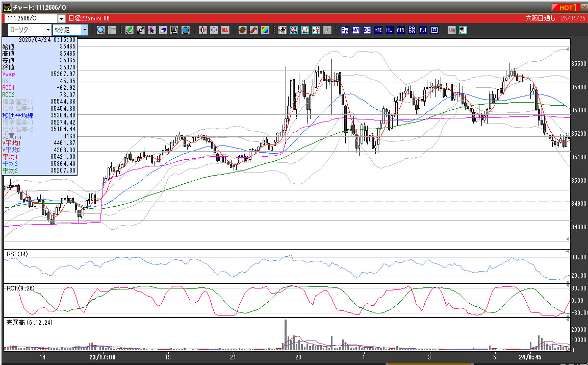Click the yen order icon

tap(316, 30)
